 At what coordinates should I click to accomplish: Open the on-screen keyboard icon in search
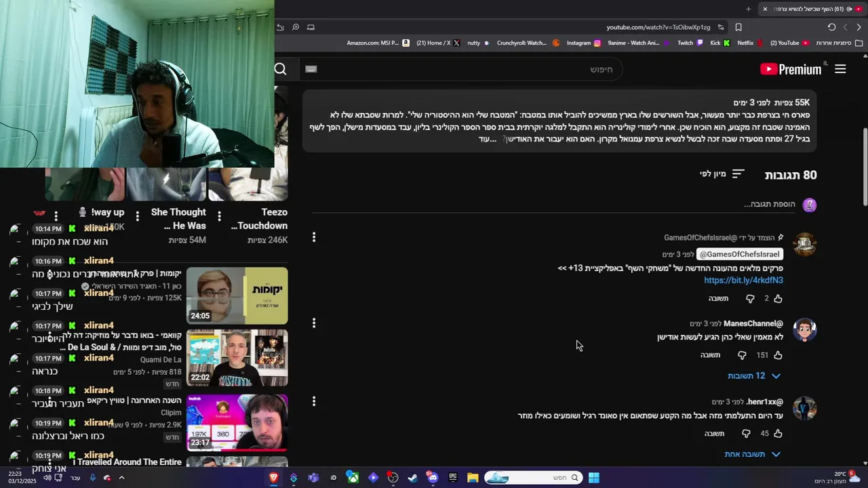(x=311, y=69)
